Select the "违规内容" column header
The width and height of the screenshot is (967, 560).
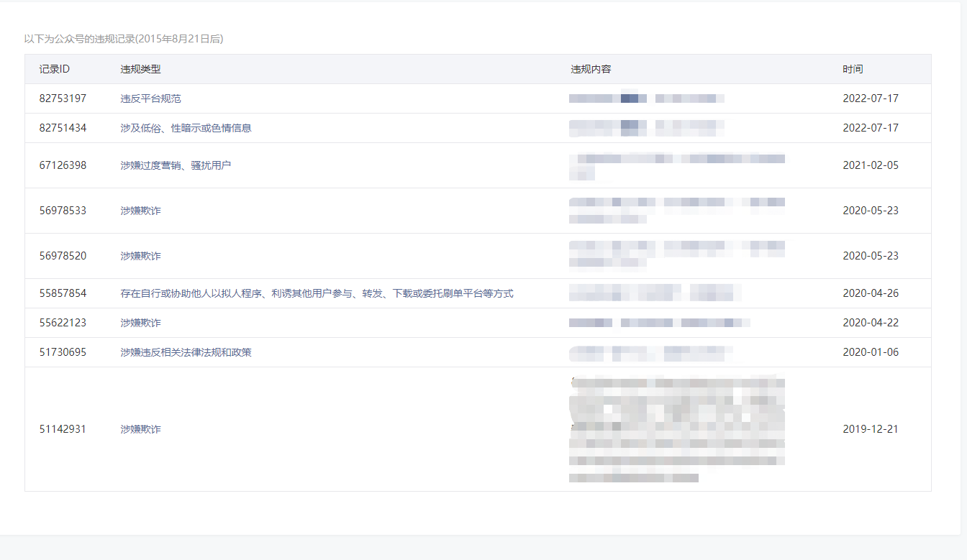tap(591, 69)
